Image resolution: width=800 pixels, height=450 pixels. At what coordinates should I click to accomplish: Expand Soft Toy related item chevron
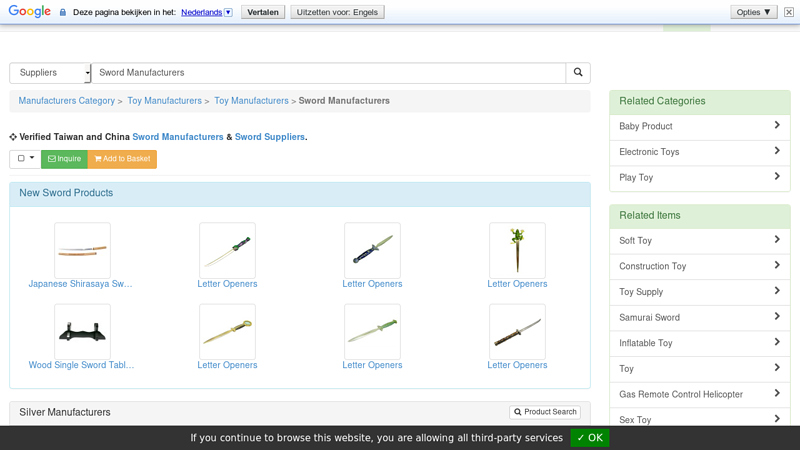(777, 239)
